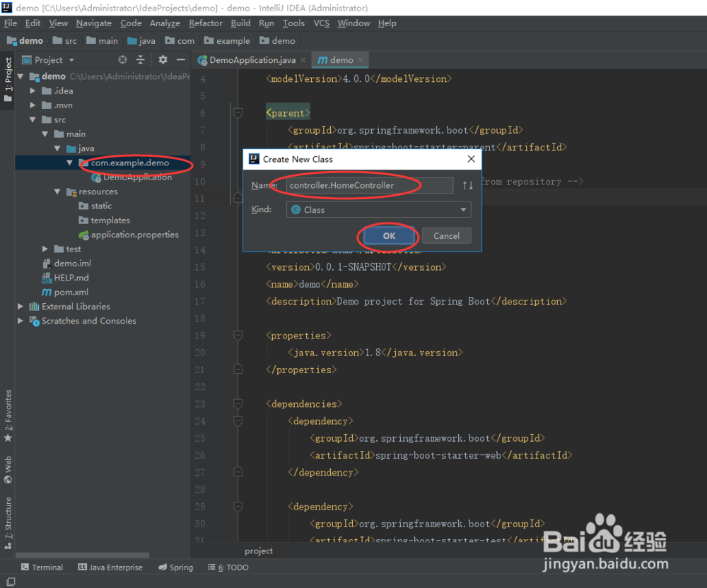The image size is (707, 588).
Task: Select pom.xml Maven file in tree
Action: point(66,292)
